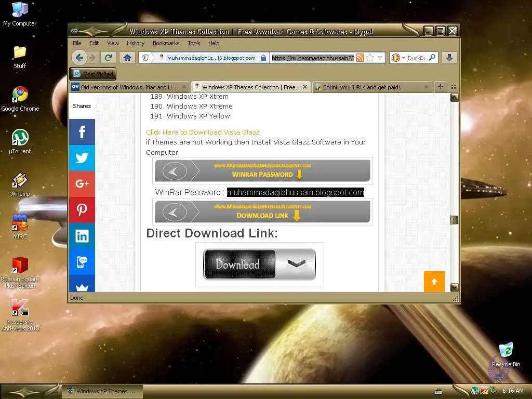Open the Stuff folder on desktop

pos(20,57)
